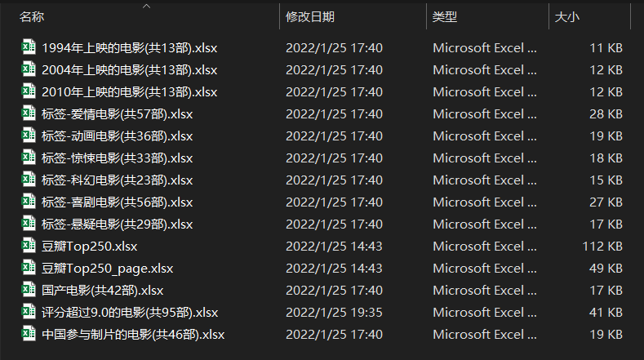The image size is (644, 360).
Task: Click Excel icon of 2004年上映的电影 file
Action: tap(29, 69)
